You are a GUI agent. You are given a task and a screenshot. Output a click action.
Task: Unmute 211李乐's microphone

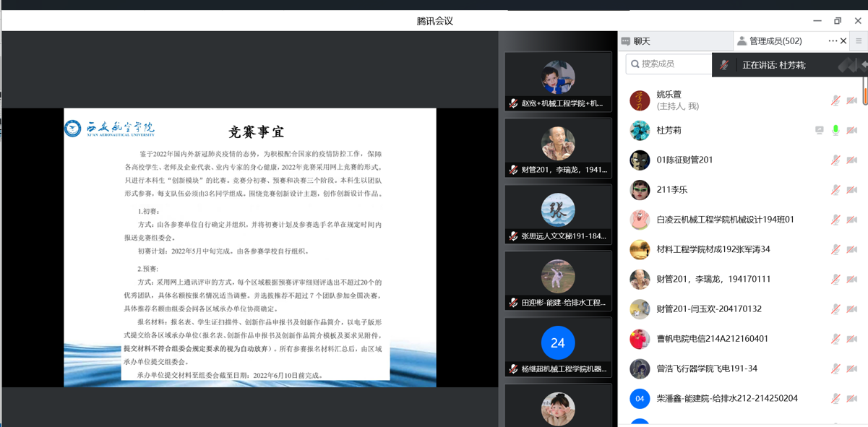(835, 189)
